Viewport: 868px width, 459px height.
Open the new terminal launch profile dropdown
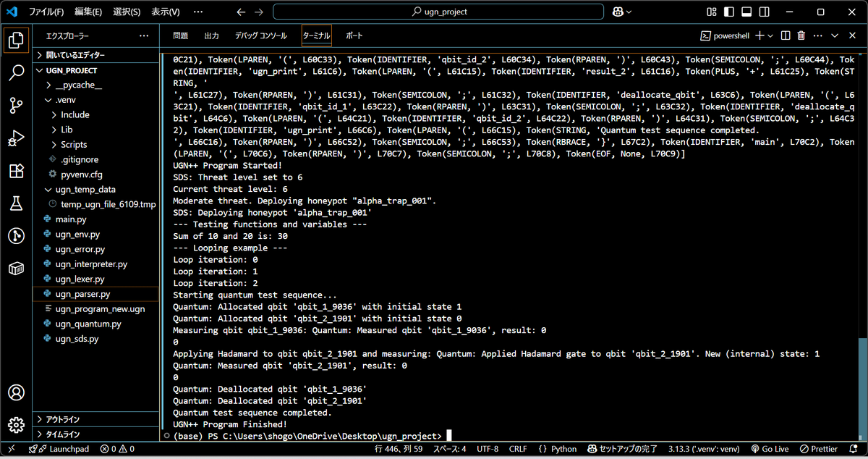tap(770, 35)
